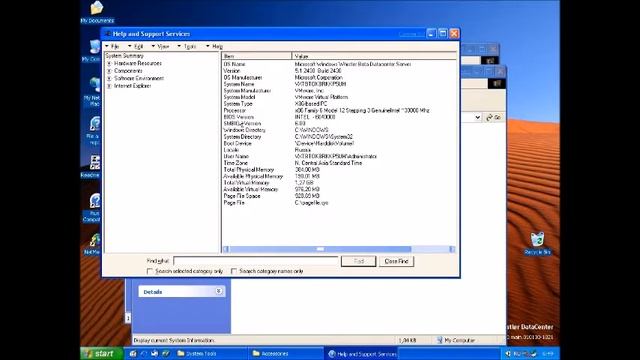
Task: Select Software Environment label in tree
Action: (139, 78)
